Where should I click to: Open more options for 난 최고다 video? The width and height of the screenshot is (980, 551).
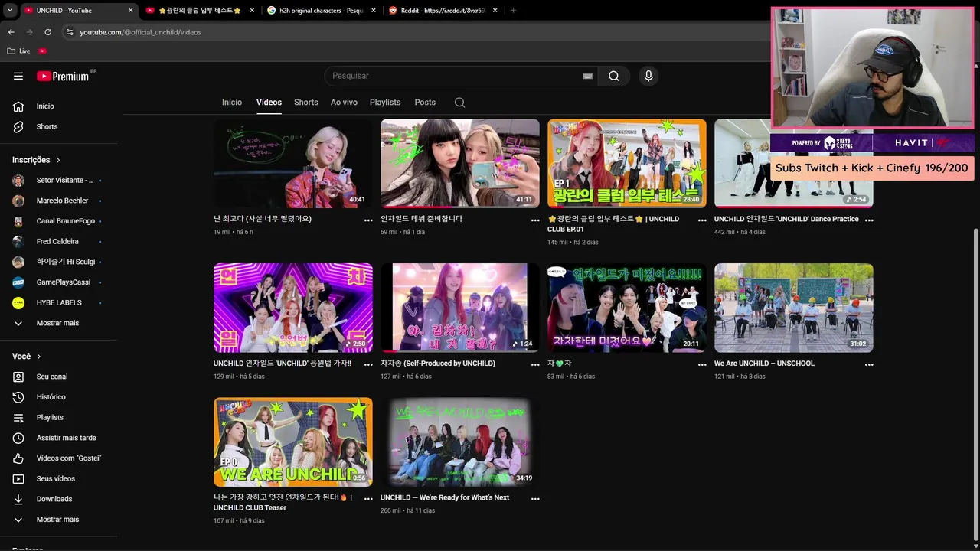tap(368, 220)
